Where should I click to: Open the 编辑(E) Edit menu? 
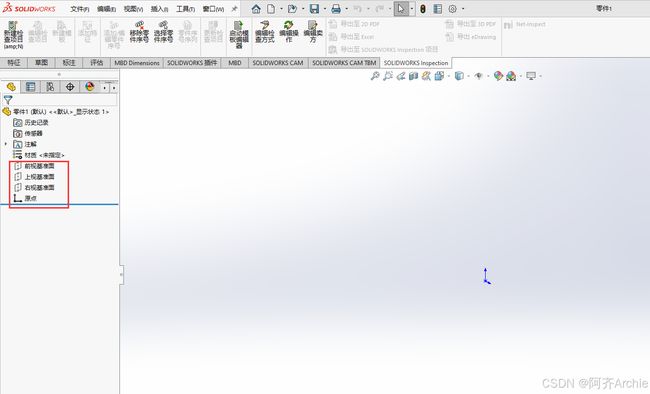click(x=106, y=9)
